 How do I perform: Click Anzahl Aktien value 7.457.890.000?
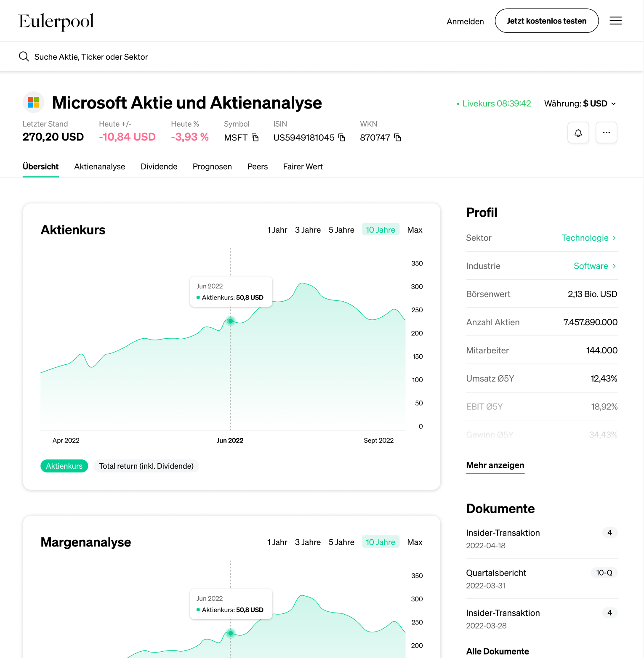pos(590,322)
